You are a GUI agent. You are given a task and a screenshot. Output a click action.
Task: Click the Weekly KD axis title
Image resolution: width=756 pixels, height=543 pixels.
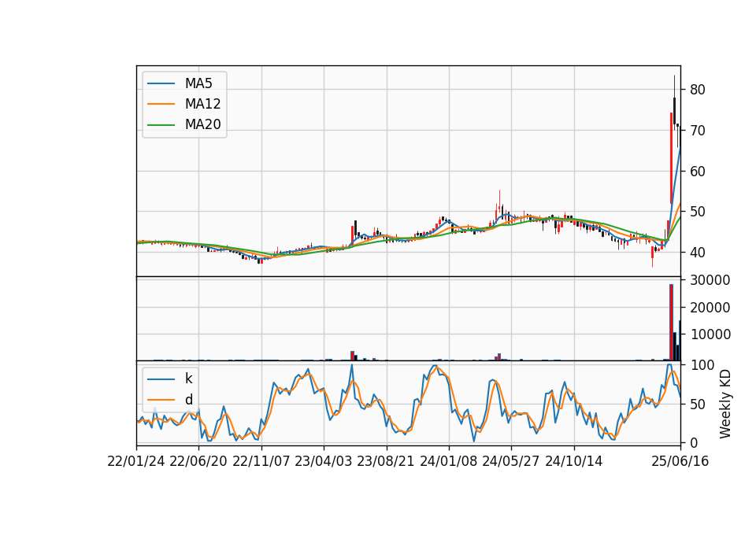point(724,404)
